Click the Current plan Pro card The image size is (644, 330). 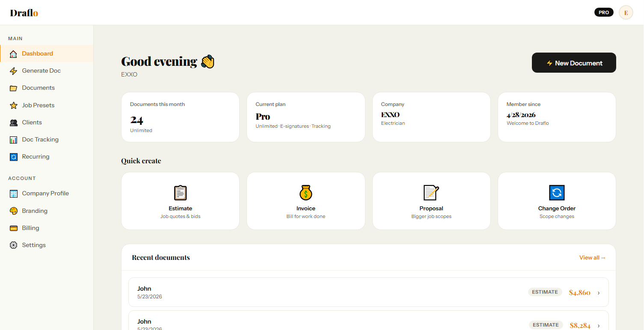click(306, 117)
